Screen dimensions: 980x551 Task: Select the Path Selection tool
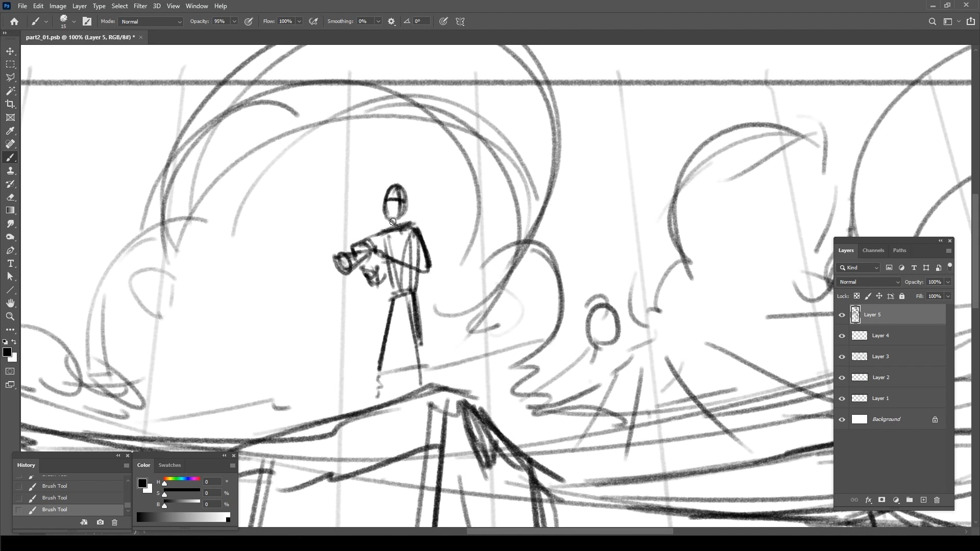pos(10,277)
